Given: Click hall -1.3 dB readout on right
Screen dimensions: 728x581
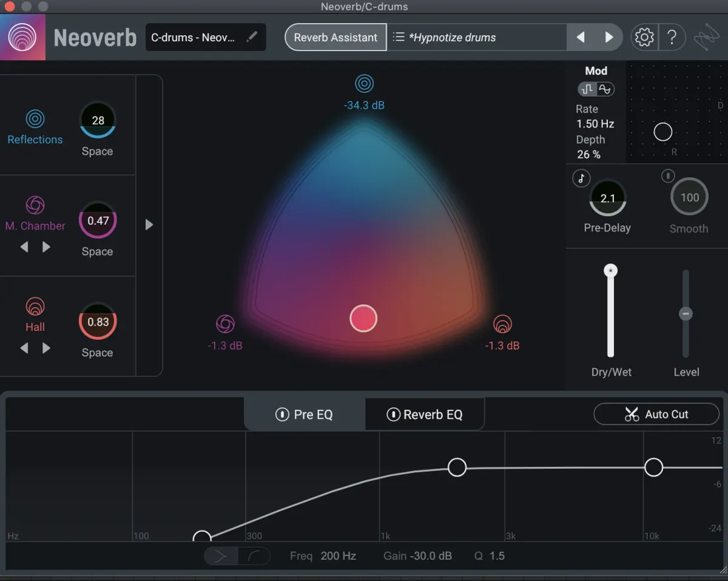Looking at the screenshot, I should pyautogui.click(x=502, y=345).
